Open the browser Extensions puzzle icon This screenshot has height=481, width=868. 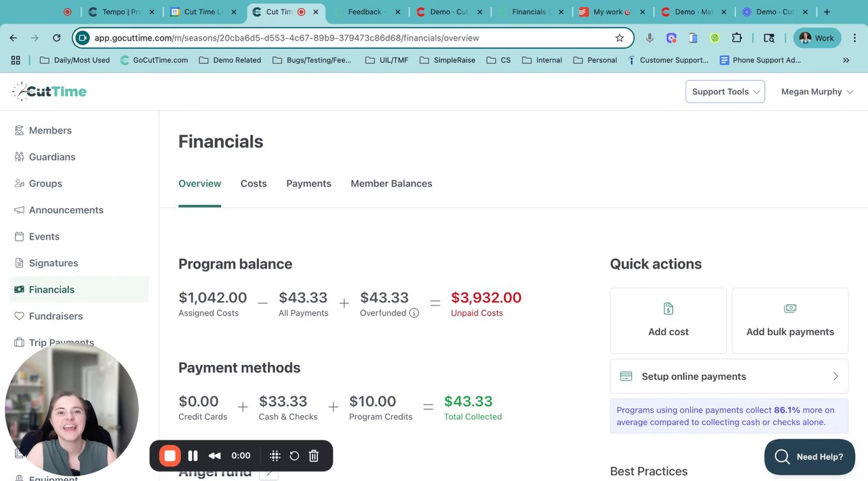point(736,38)
